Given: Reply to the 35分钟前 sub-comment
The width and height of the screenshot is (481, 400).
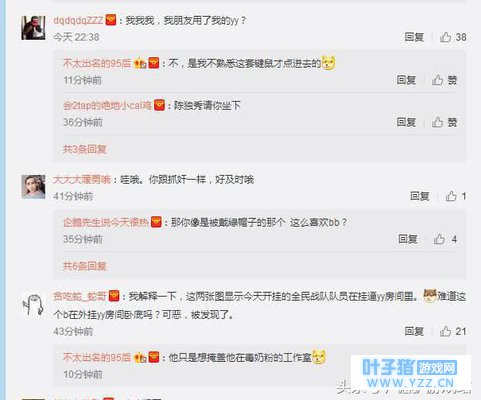Looking at the screenshot, I should 408,239.
